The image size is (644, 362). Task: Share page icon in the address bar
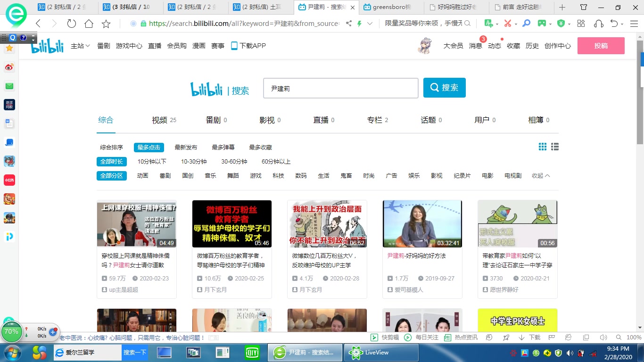349,24
